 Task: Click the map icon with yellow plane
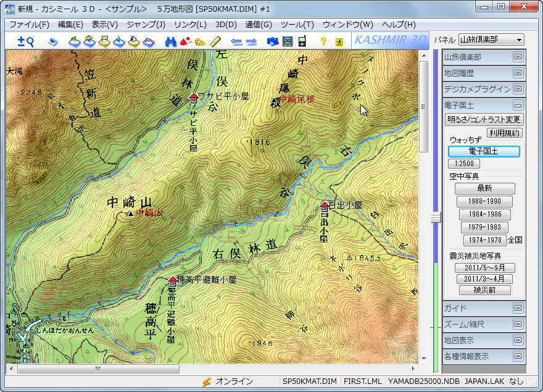tap(89, 41)
